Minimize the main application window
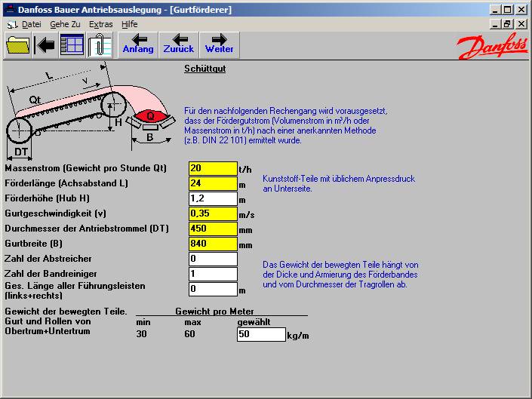The width and height of the screenshot is (532, 399). (495, 10)
